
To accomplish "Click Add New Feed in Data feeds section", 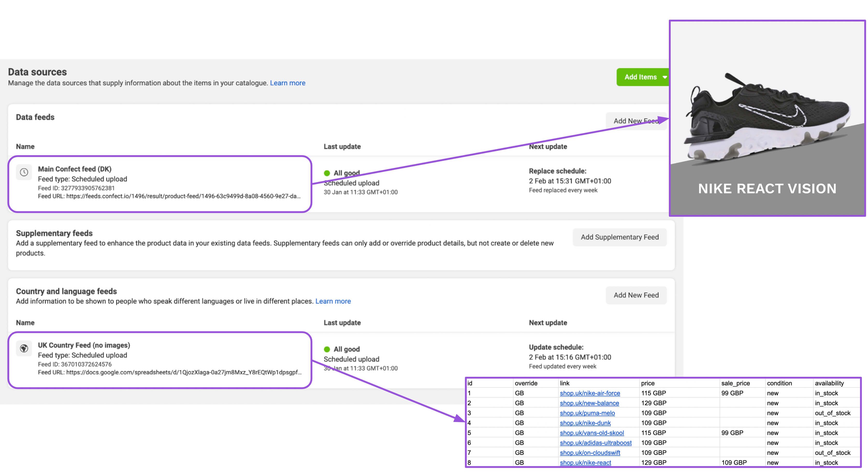I will pyautogui.click(x=636, y=121).
